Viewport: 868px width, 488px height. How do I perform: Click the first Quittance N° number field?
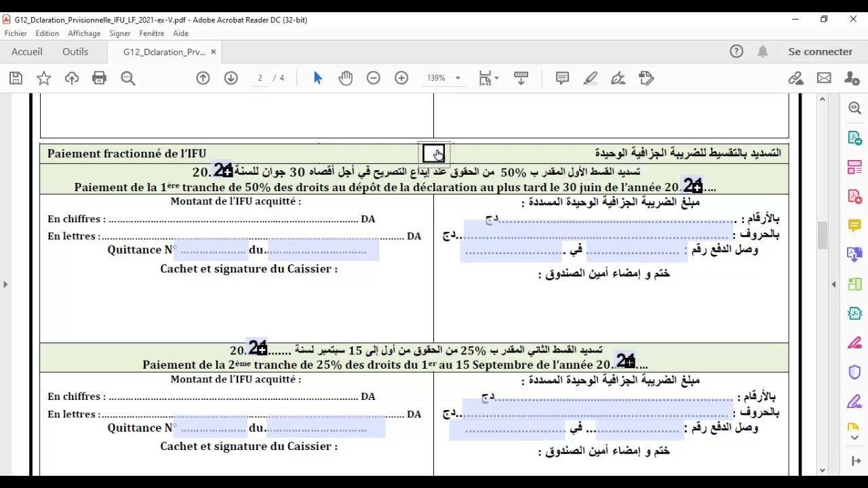212,250
